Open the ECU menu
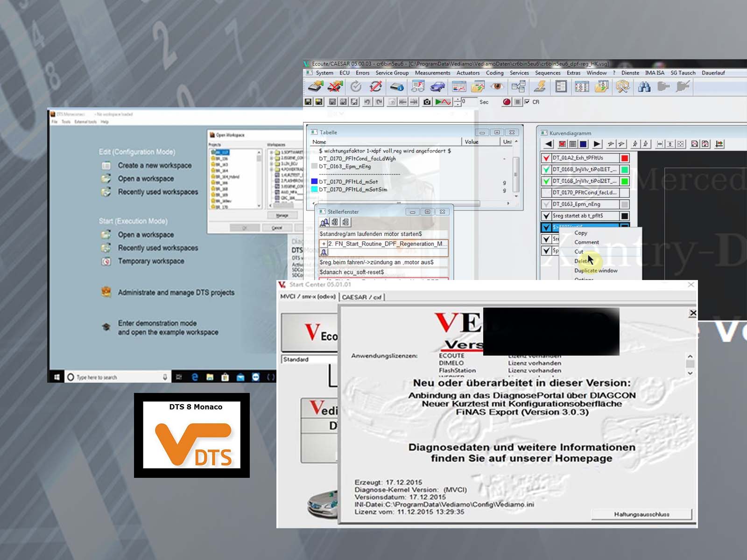The height and width of the screenshot is (560, 747). (x=345, y=73)
